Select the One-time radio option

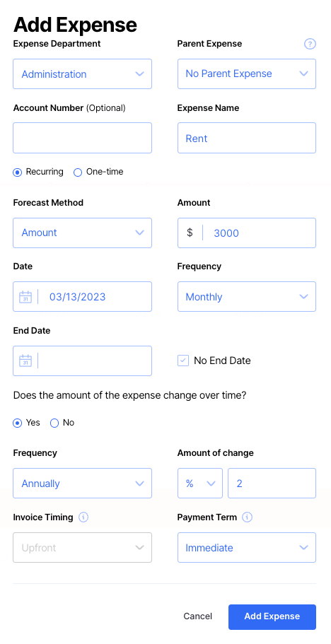[78, 172]
